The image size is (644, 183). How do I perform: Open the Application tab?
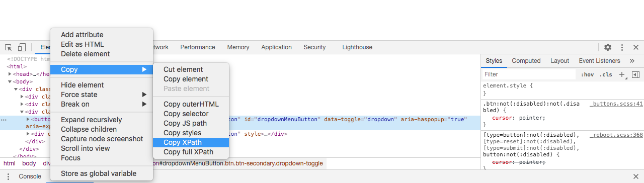[276, 47]
